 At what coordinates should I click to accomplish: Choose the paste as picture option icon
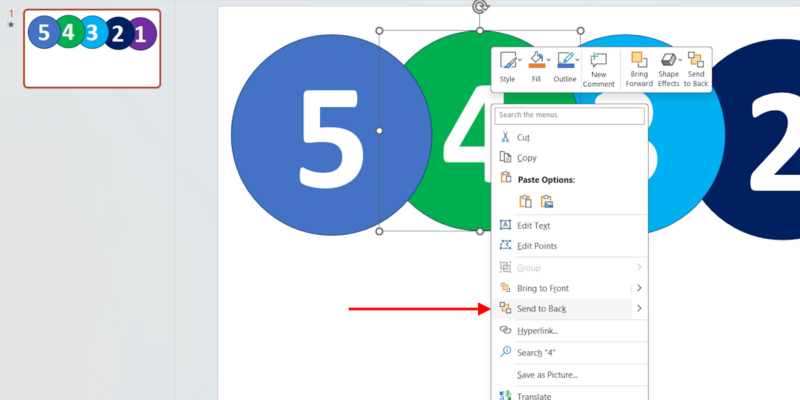coord(547,201)
